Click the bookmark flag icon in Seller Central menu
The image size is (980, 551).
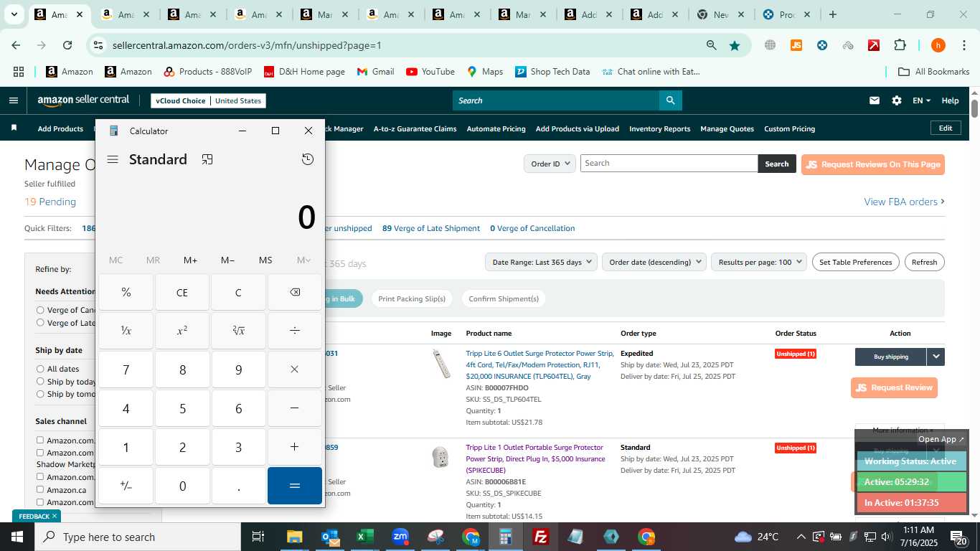(14, 128)
